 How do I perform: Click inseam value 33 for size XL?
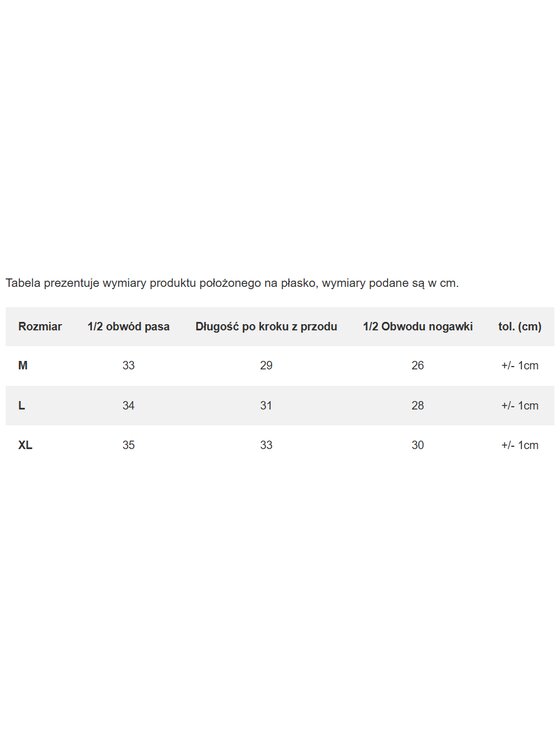point(266,445)
